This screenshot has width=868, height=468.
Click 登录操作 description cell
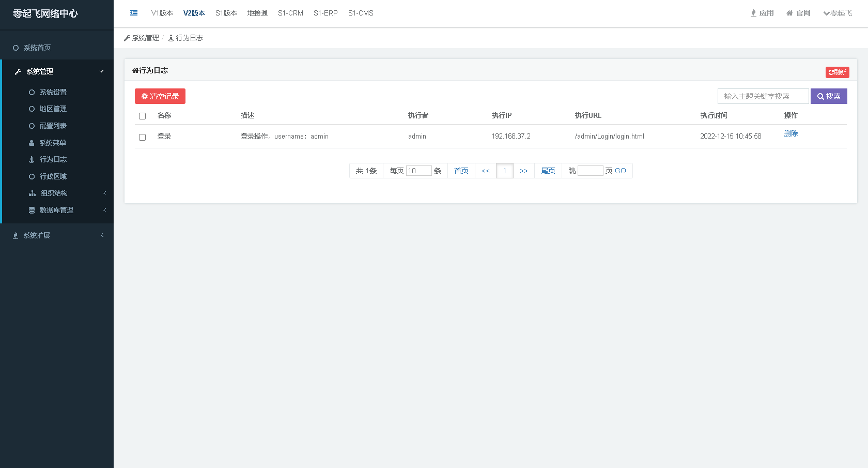point(284,137)
